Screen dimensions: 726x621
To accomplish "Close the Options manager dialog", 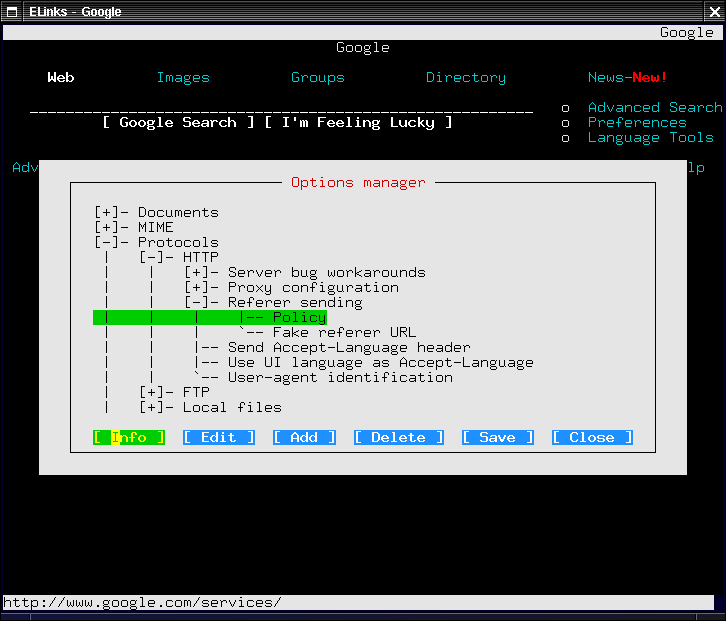I will [592, 438].
